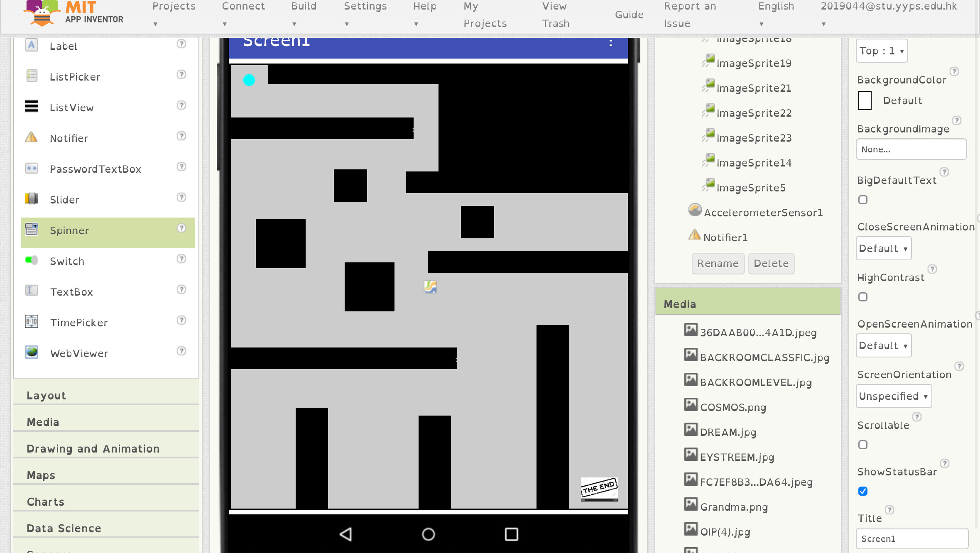Click the Delete component button

771,264
